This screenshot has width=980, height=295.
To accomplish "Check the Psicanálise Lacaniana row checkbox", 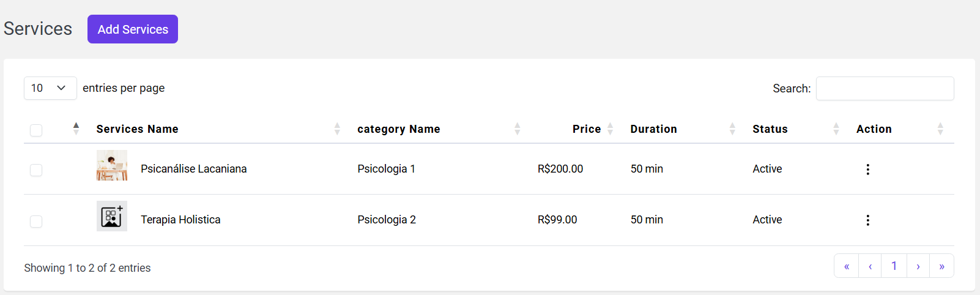I will point(36,170).
